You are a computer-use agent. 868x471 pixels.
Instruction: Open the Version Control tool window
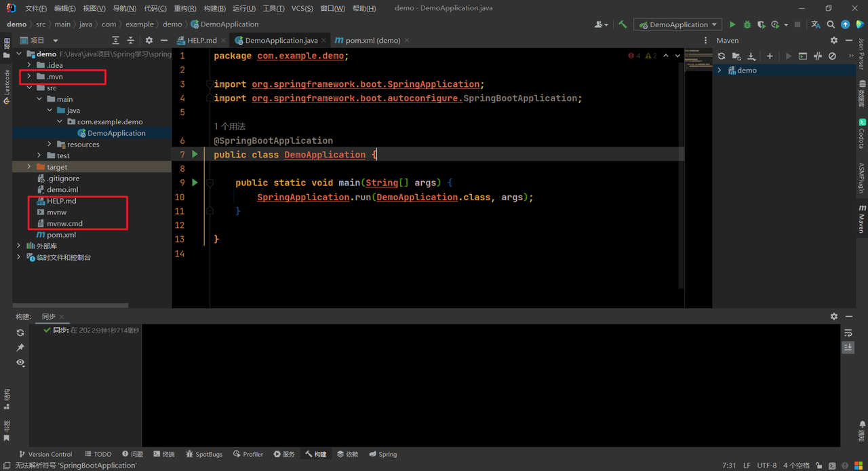pyautogui.click(x=45, y=455)
